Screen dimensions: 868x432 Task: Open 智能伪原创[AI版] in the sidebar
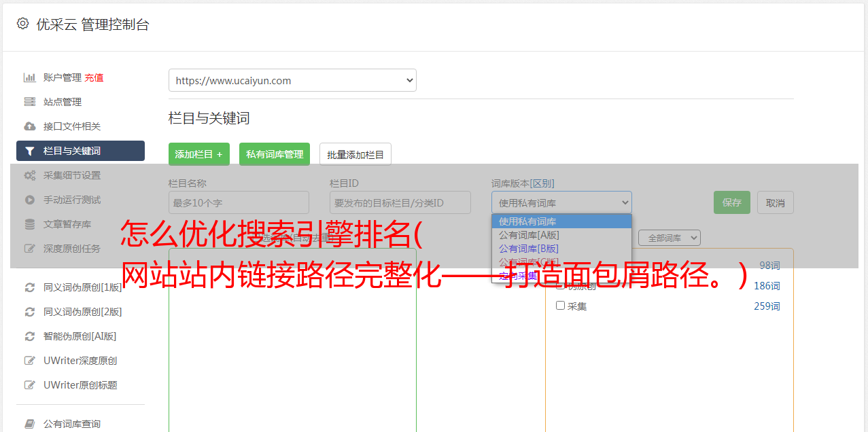[x=80, y=336]
